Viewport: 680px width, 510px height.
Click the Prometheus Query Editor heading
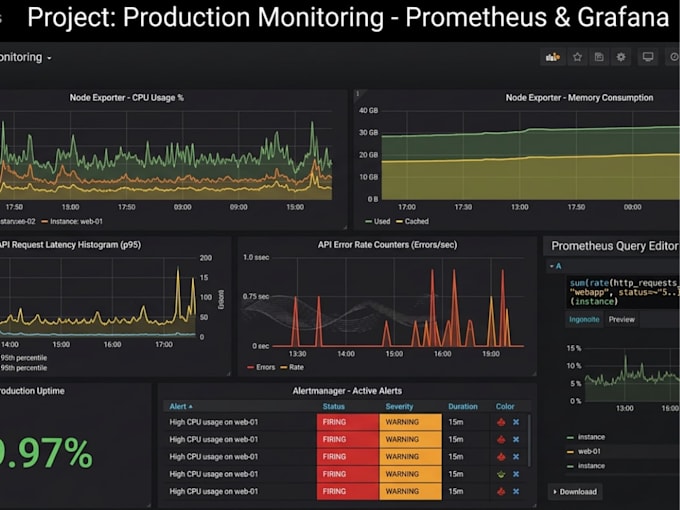coord(614,246)
